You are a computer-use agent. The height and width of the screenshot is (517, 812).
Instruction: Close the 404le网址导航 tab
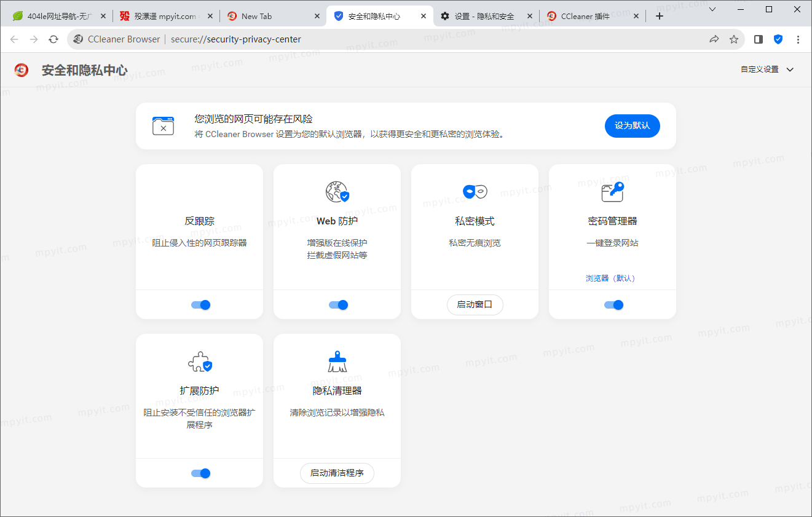coord(103,17)
